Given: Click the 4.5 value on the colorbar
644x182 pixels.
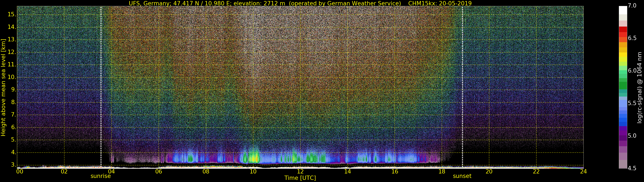Looking at the screenshot, I should click(x=632, y=168).
